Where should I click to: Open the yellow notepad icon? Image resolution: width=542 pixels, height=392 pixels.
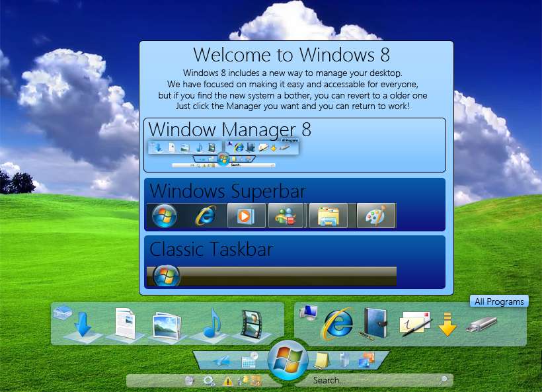pos(322,360)
